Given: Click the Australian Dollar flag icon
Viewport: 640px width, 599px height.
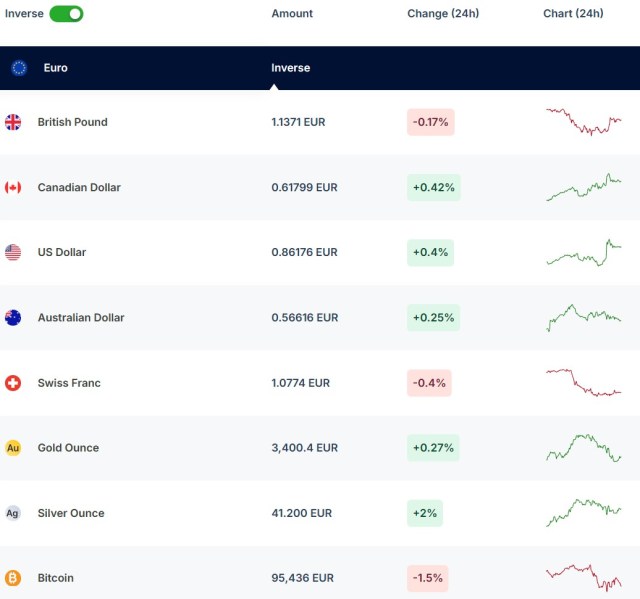Looking at the screenshot, I should click(13, 318).
